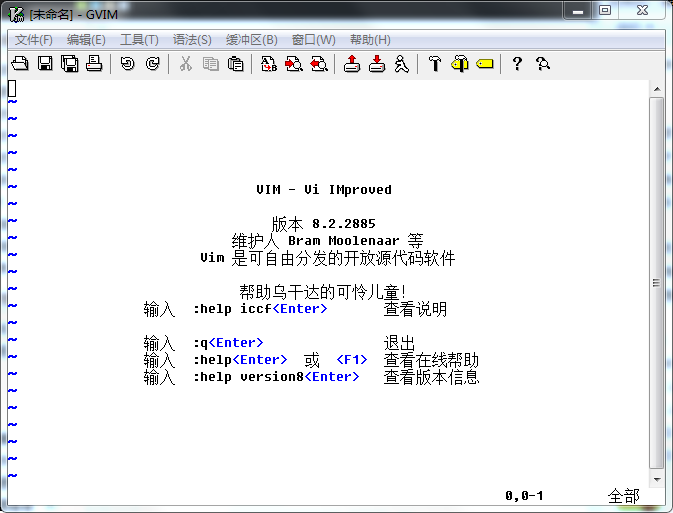Screen dimensions: 673x513
Task: Open the 编辑(E) menu
Action: pyautogui.click(x=86, y=40)
